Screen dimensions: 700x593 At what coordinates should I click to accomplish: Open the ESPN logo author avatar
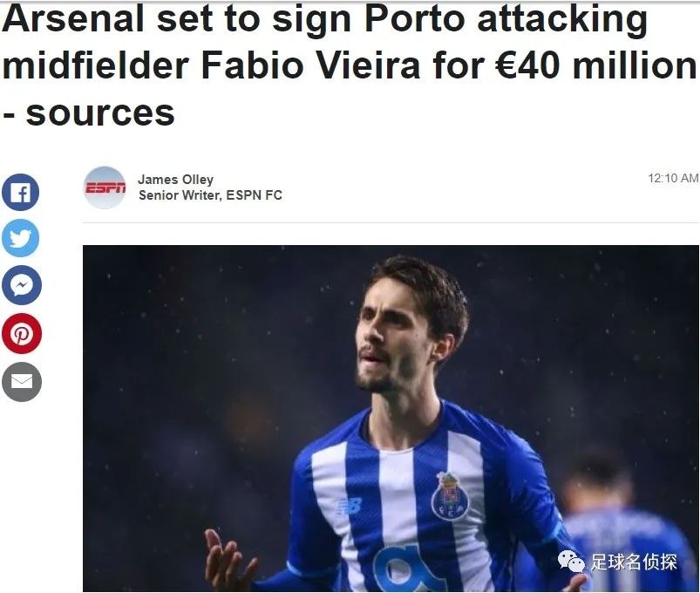click(x=105, y=187)
